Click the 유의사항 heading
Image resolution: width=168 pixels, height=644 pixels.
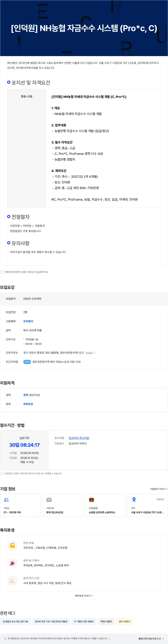point(20,243)
